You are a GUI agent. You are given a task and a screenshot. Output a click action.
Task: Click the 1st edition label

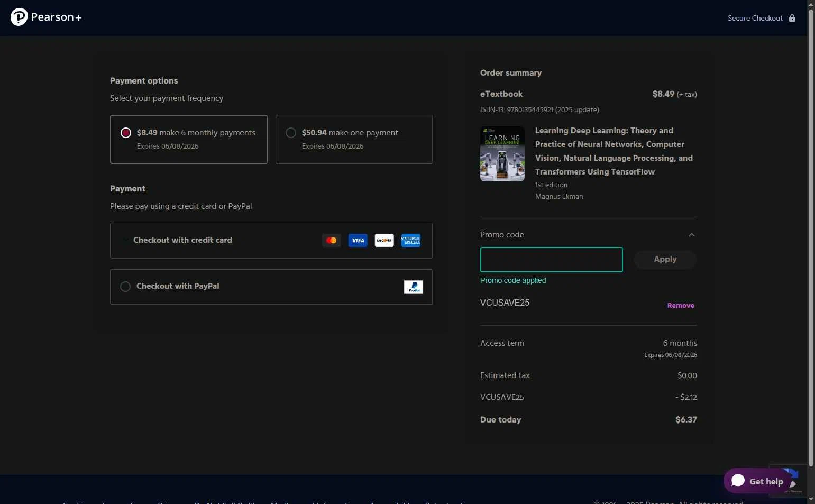click(x=551, y=185)
